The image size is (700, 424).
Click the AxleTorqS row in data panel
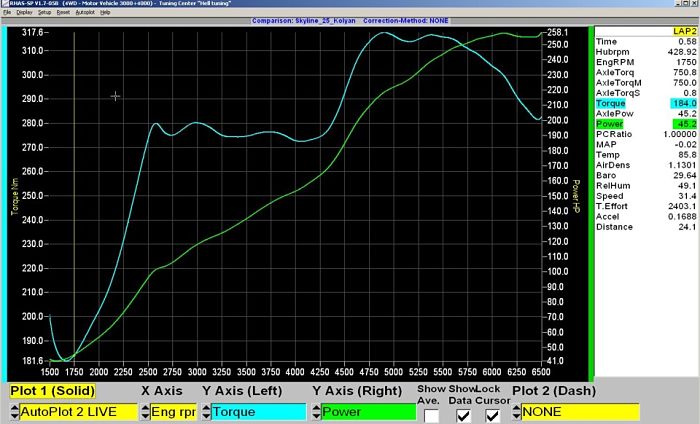tap(646, 93)
